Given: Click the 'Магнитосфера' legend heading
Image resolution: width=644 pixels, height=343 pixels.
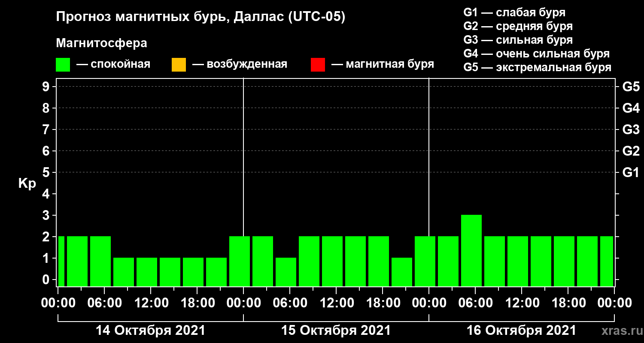Looking at the screenshot, I should (101, 43).
